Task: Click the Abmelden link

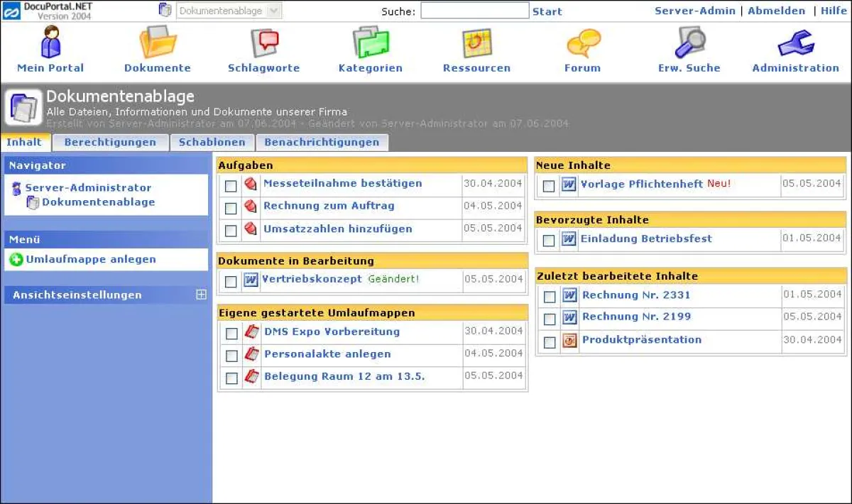Action: 776,10
